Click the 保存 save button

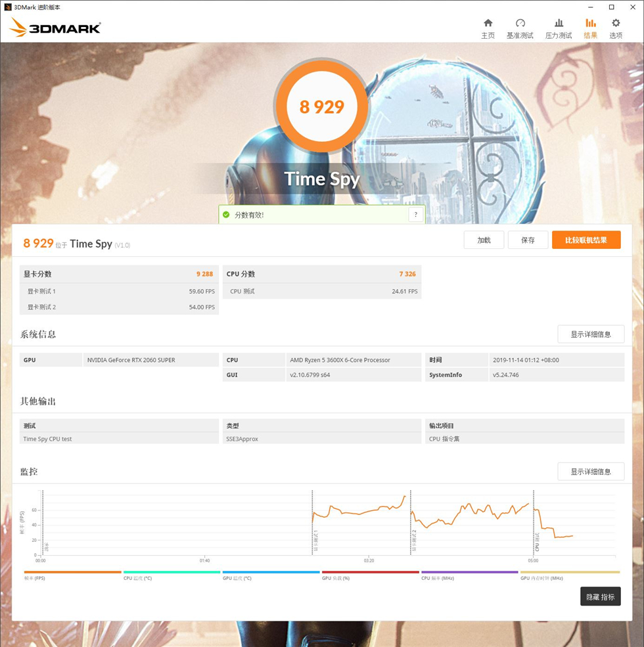tap(528, 240)
